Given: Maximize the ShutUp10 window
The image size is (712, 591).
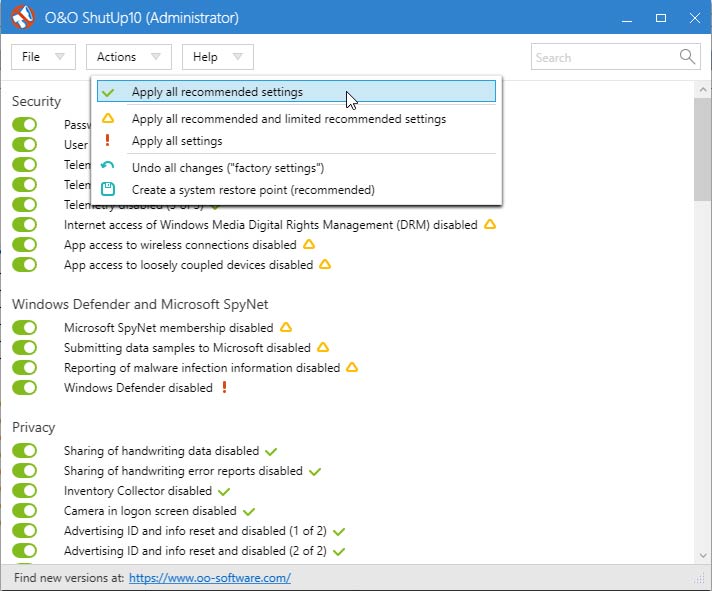Looking at the screenshot, I should point(661,18).
